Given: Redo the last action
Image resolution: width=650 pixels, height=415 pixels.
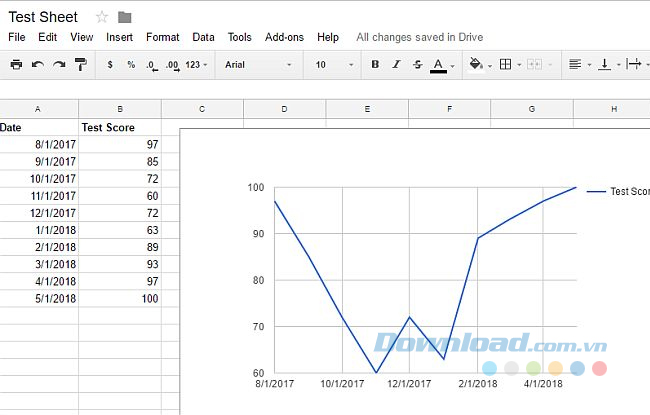Looking at the screenshot, I should pyautogui.click(x=59, y=65).
